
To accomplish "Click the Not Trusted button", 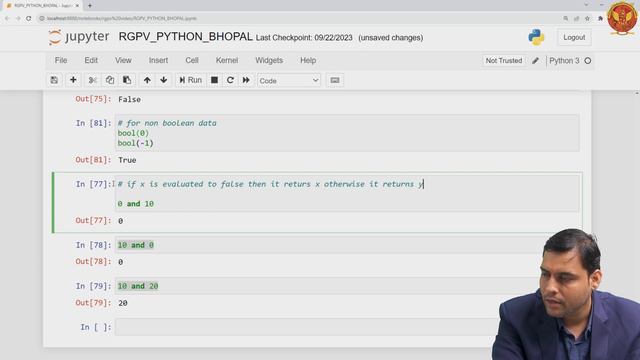I will [504, 61].
